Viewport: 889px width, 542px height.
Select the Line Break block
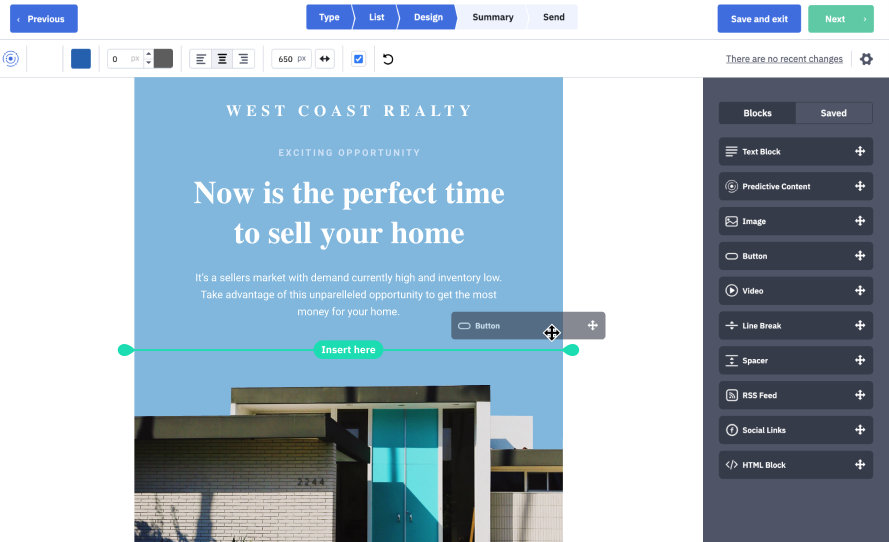(x=796, y=325)
